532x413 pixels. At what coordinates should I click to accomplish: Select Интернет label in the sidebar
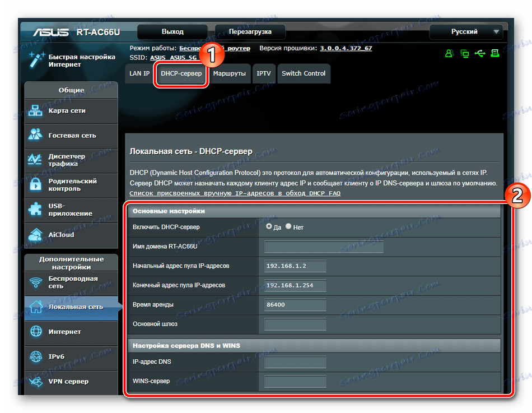[64, 332]
